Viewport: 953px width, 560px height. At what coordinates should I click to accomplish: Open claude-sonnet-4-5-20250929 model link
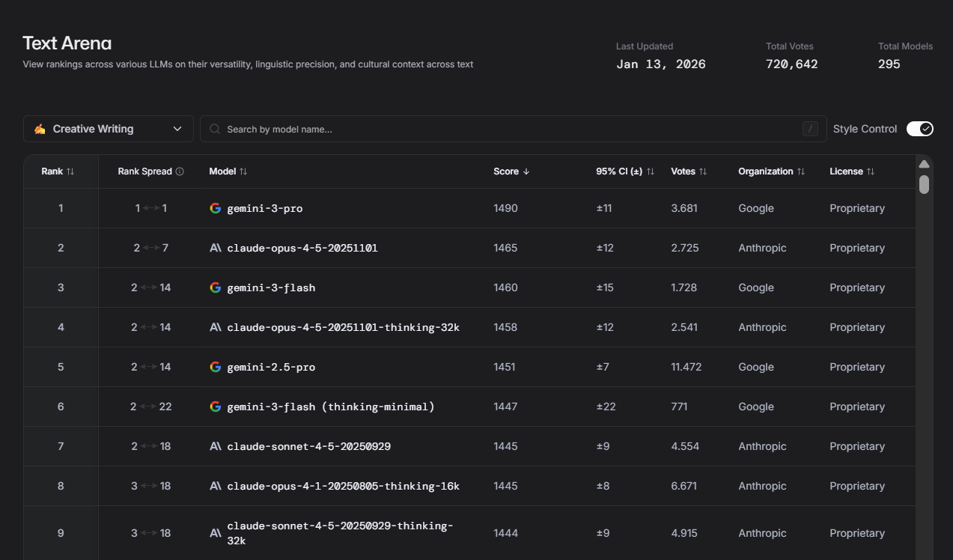tap(308, 446)
